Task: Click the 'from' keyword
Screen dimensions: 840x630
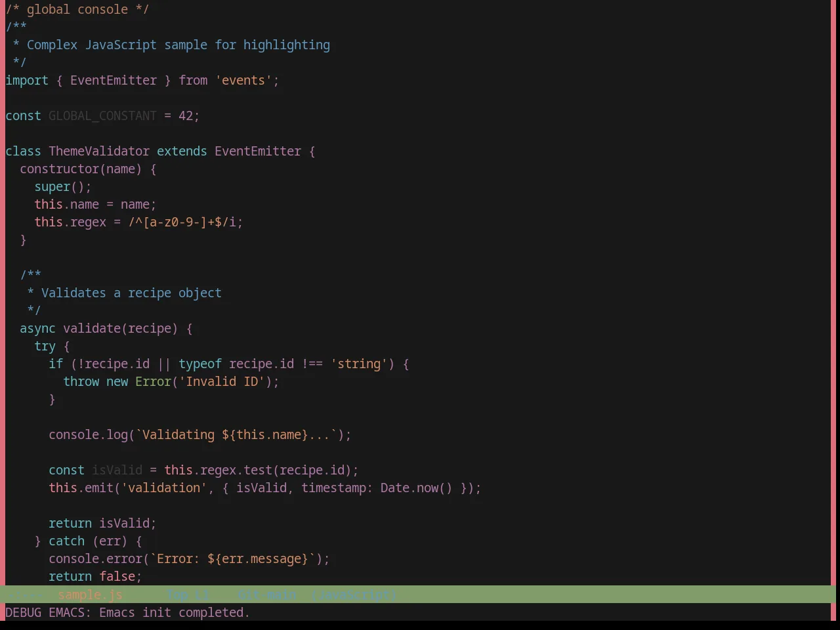Action: (x=193, y=80)
